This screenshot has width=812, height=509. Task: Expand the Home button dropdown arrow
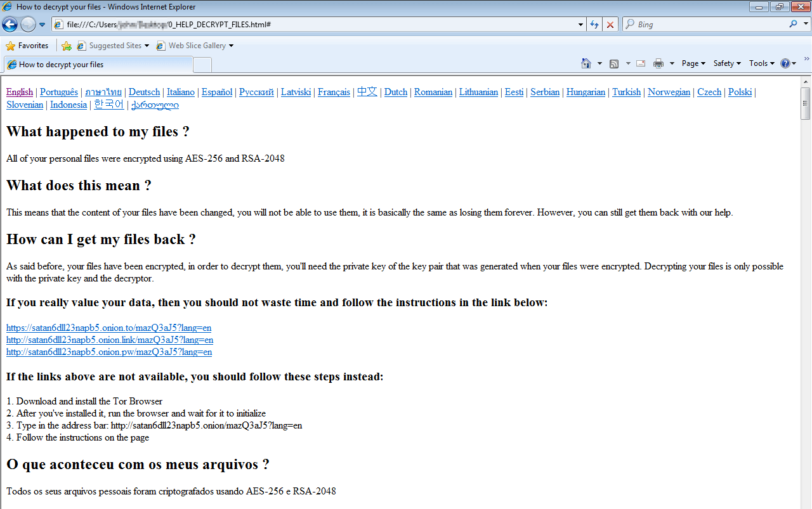599,63
